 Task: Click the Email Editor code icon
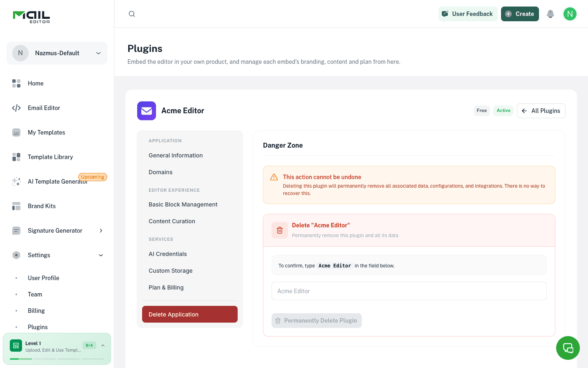tap(16, 108)
